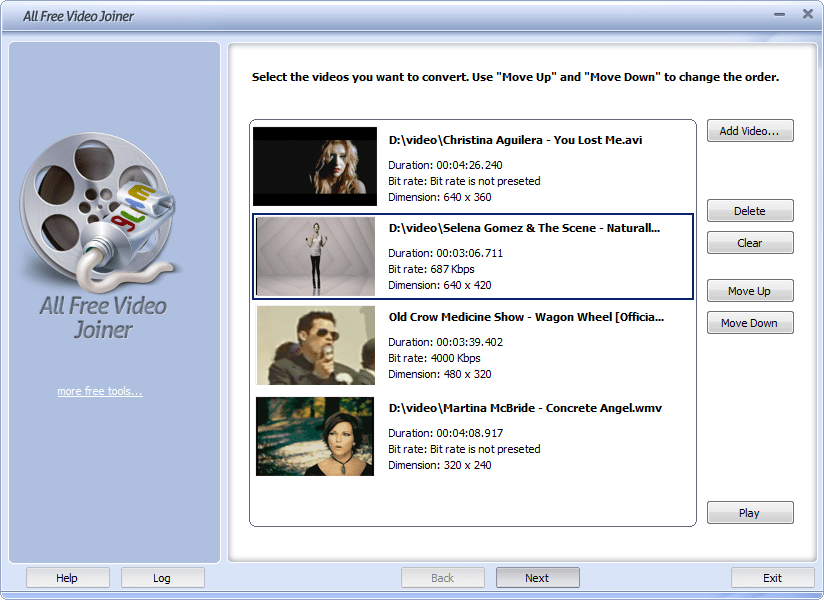Screen dimensions: 824x600
Task: Click the Martina McBride video thumbnail
Action: coord(315,436)
